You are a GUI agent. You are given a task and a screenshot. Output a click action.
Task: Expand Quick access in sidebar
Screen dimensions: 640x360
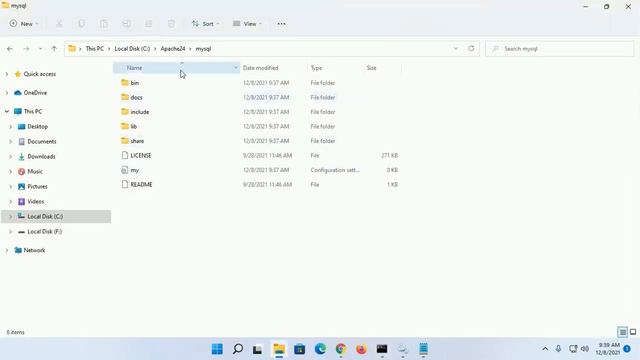pos(7,74)
